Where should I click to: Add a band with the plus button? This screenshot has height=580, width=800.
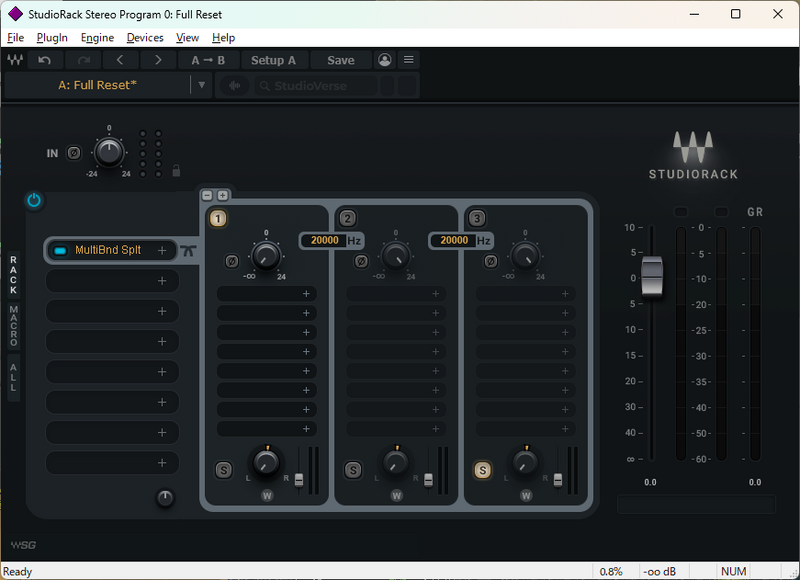point(222,195)
